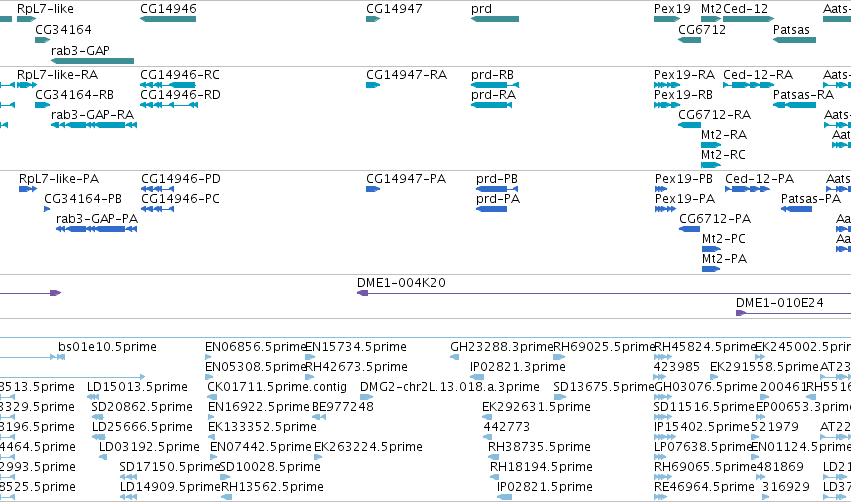Screen dimensions: 851x502
Task: Click transcript Mt2-RA
Action: click(711, 145)
